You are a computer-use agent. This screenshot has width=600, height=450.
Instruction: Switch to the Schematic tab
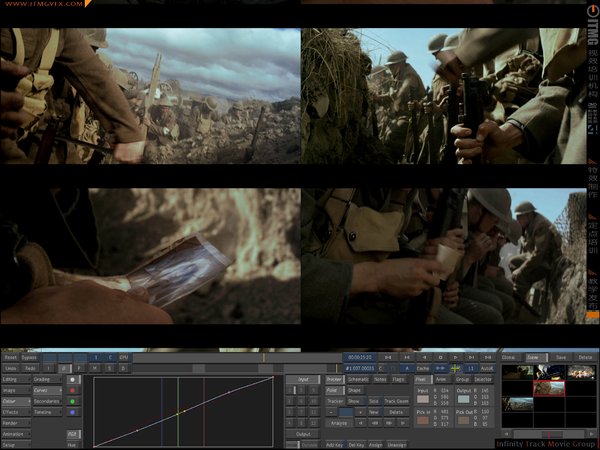point(358,380)
